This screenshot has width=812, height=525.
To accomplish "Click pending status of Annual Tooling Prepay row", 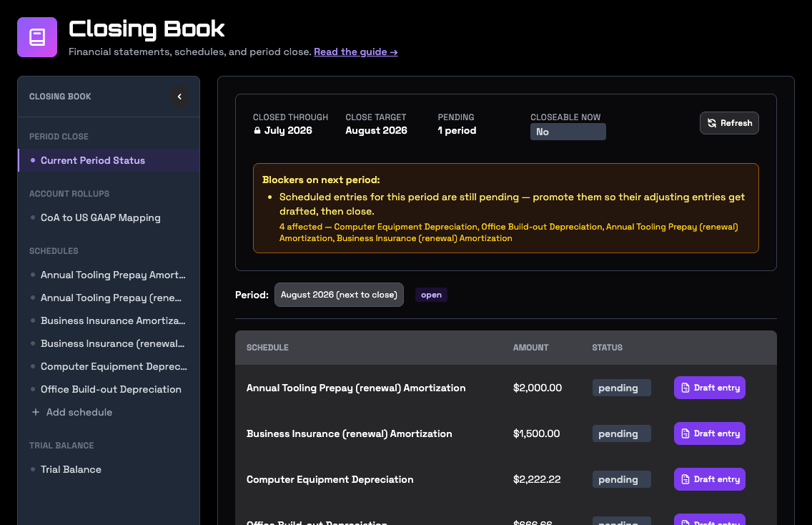I will tap(621, 388).
